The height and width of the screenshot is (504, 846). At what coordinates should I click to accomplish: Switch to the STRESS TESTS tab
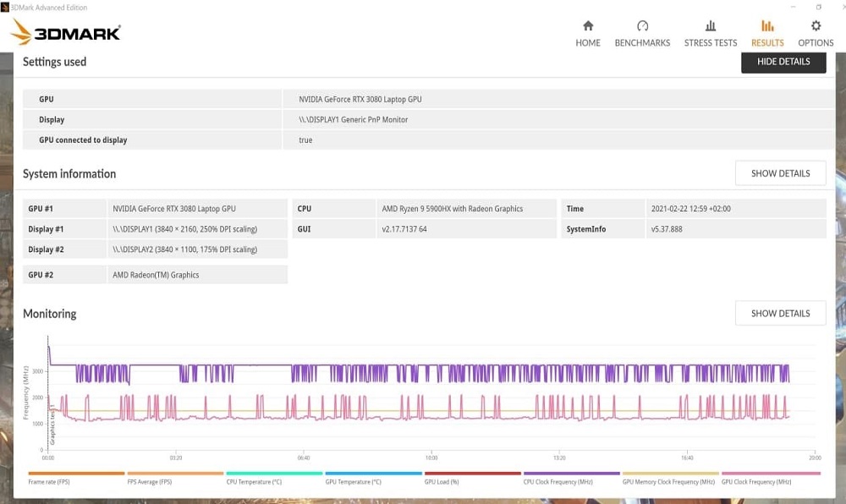(x=710, y=42)
